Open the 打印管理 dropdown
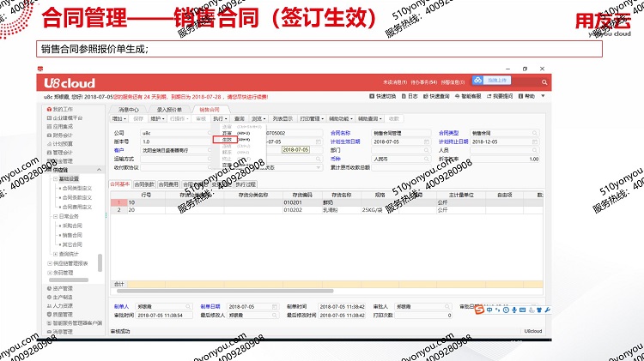 (312, 118)
